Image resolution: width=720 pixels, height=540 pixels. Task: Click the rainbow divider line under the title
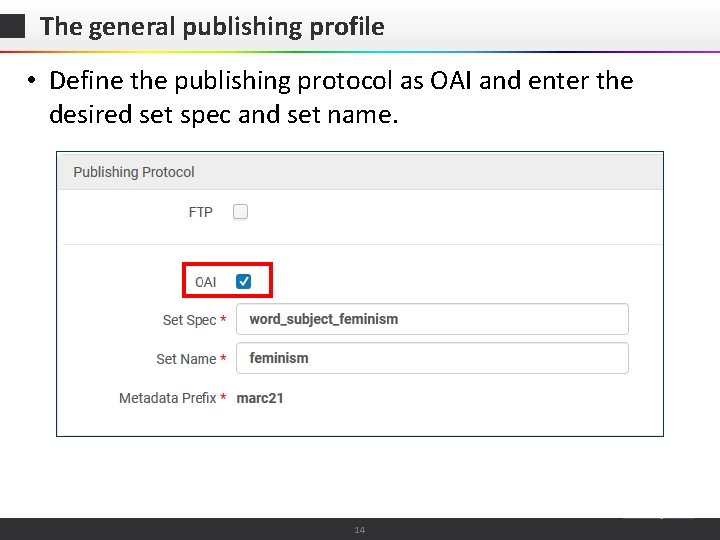[x=360, y=52]
